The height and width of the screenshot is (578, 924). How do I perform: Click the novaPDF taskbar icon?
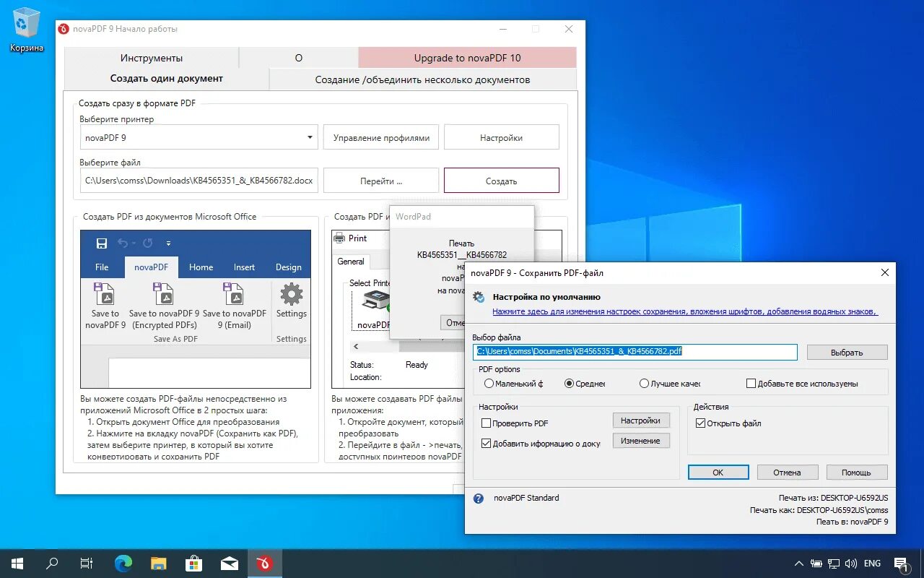(264, 564)
